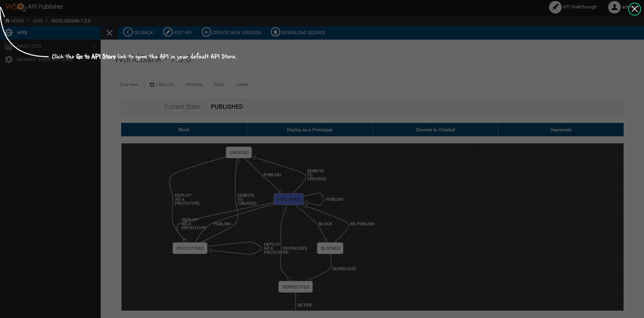Open the Docs tab

pos(219,84)
